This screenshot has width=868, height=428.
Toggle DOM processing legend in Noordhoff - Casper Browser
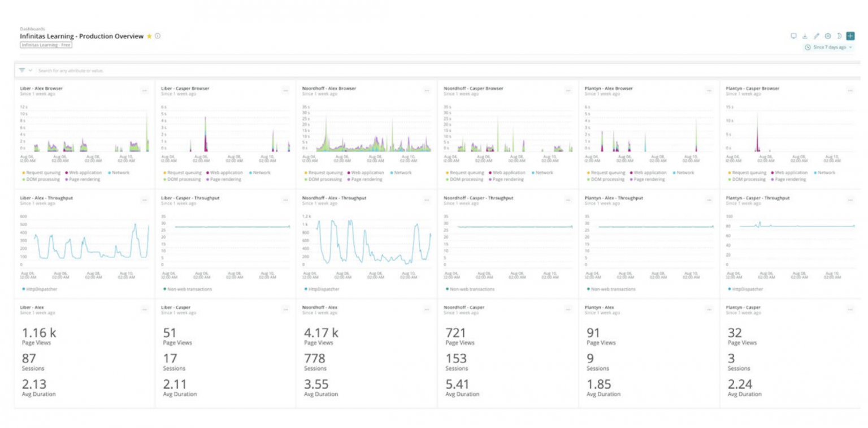click(x=465, y=179)
